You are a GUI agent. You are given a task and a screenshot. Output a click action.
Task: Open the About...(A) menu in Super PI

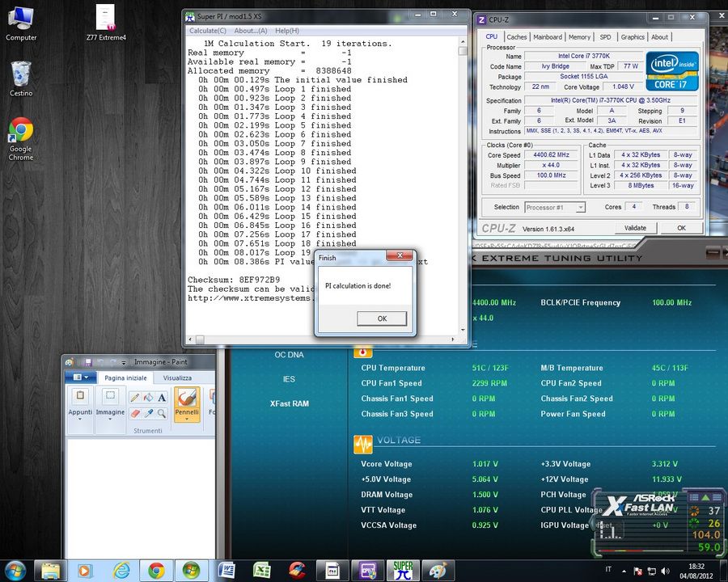(251, 31)
